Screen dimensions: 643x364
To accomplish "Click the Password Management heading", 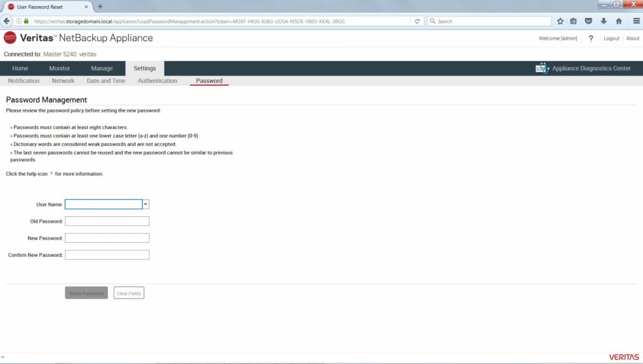I will pyautogui.click(x=46, y=100).
